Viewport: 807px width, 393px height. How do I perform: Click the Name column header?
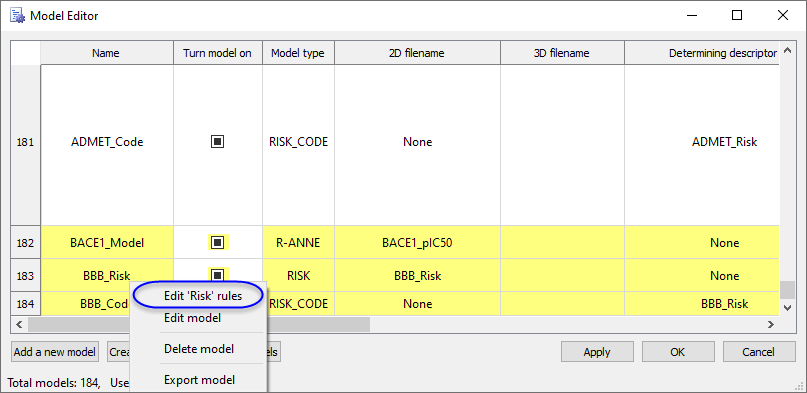pos(107,53)
